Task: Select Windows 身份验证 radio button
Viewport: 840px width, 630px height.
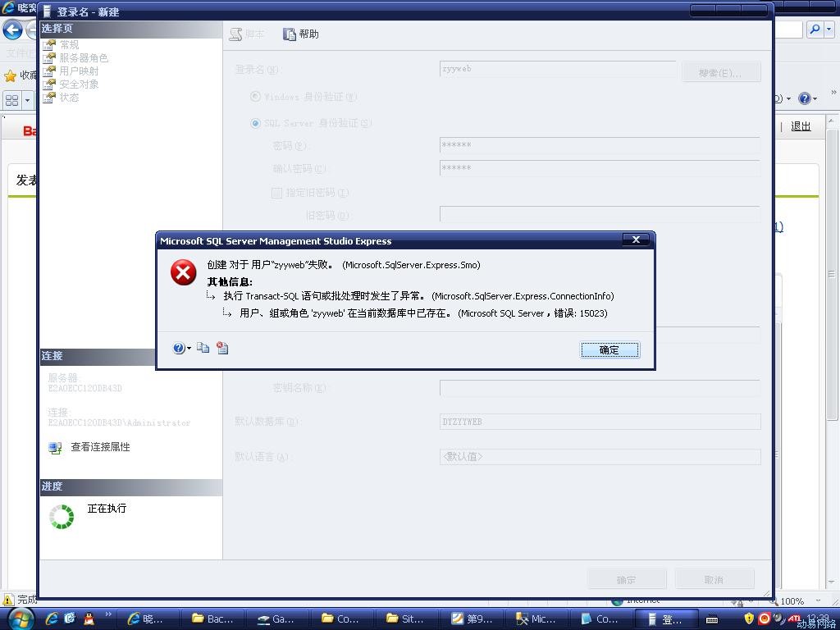Action: tap(255, 97)
